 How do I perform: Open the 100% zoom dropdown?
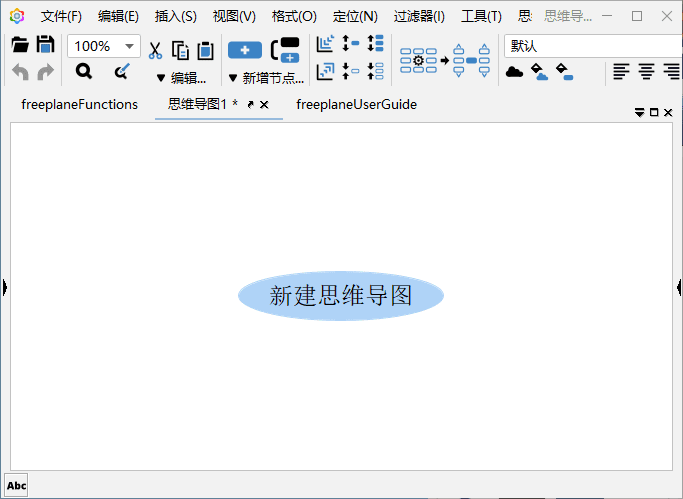pos(129,46)
